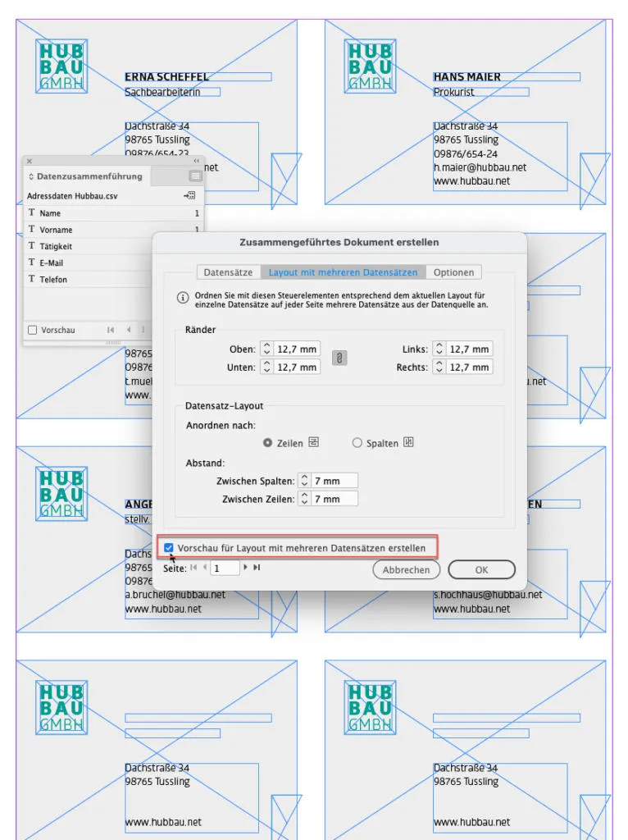Click the info icon in the dialog
628x840 pixels.
[x=182, y=299]
